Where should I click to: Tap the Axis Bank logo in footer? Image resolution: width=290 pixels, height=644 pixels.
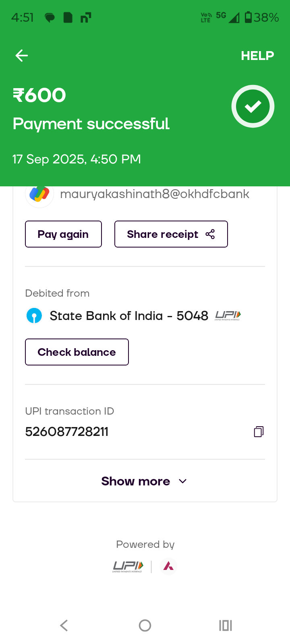168,567
